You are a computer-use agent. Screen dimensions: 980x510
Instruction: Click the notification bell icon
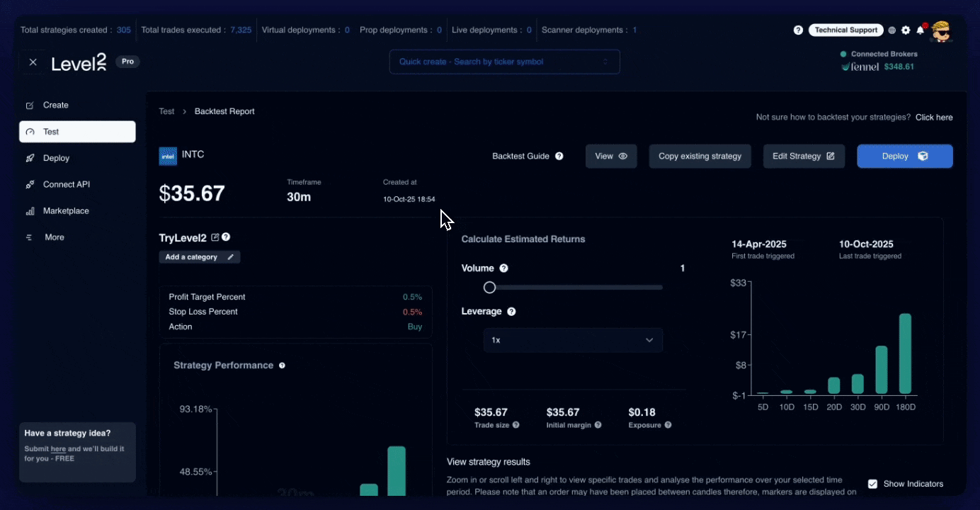[x=920, y=30]
